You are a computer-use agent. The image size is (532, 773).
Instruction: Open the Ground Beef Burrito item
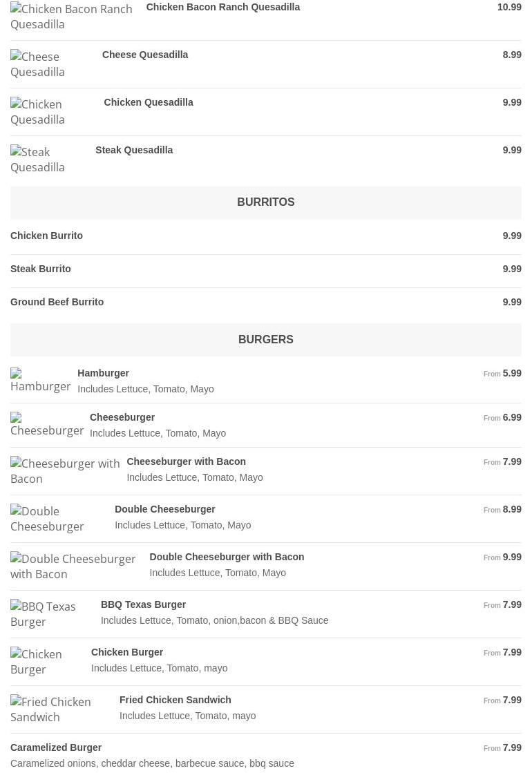(57, 302)
